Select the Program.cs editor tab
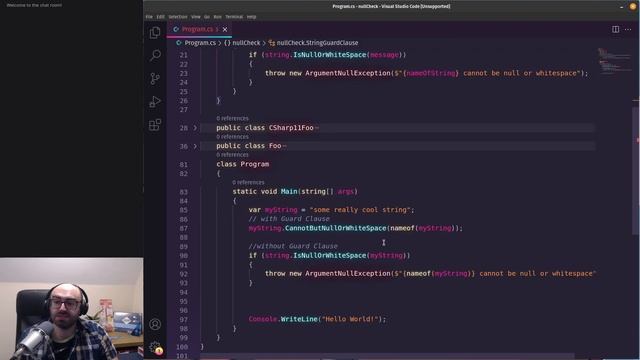640x360 pixels. (x=199, y=29)
